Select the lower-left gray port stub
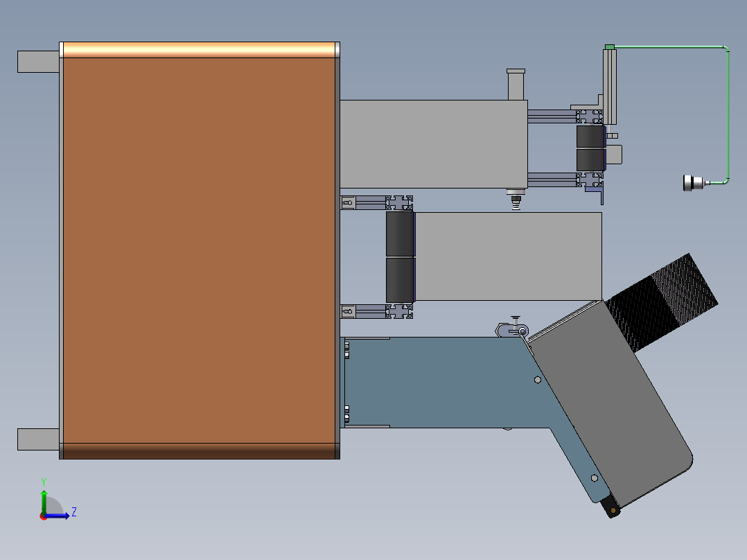 (38, 439)
